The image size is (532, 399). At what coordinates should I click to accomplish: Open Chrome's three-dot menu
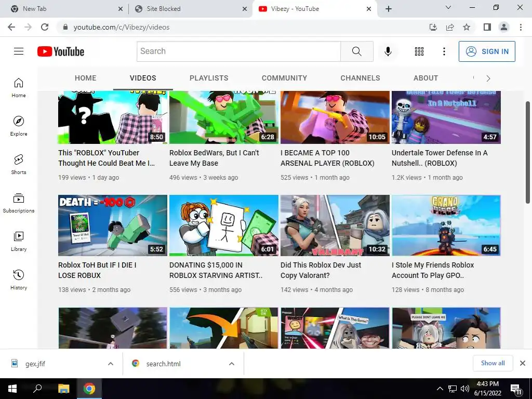521,27
